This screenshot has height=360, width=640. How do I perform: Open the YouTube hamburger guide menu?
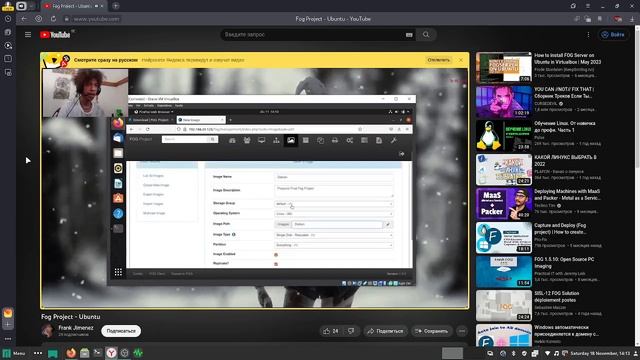tap(28, 35)
